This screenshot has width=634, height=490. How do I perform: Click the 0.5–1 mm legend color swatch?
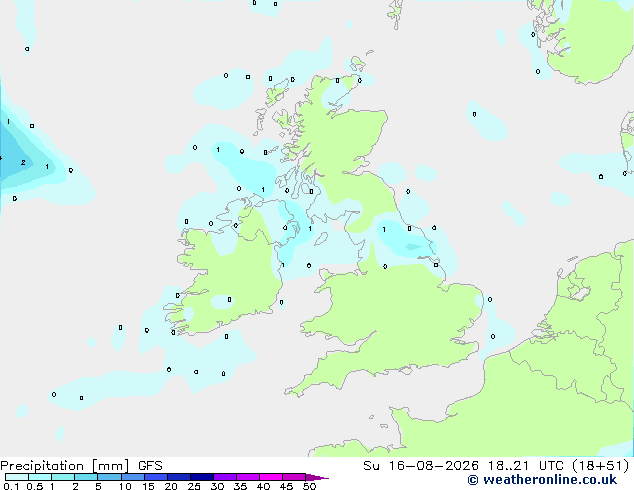(x=40, y=477)
